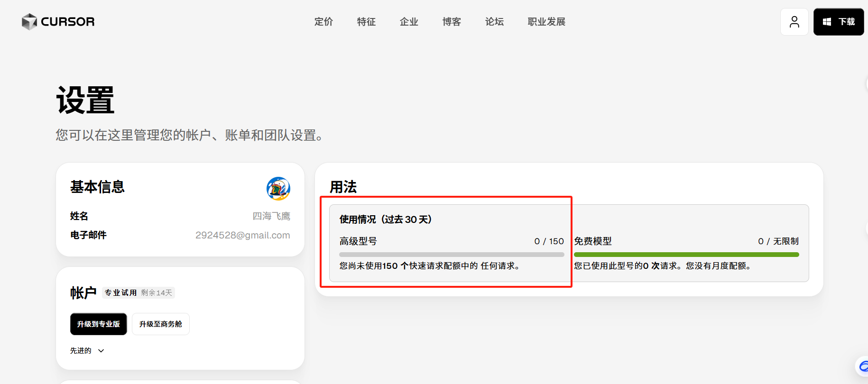
Task: Open the 博客 blog link
Action: [452, 22]
